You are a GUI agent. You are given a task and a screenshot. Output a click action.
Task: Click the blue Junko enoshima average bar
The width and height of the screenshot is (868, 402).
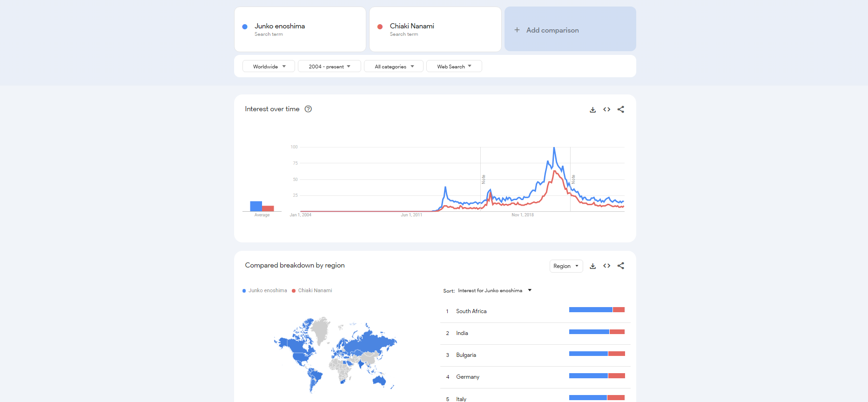pyautogui.click(x=256, y=206)
